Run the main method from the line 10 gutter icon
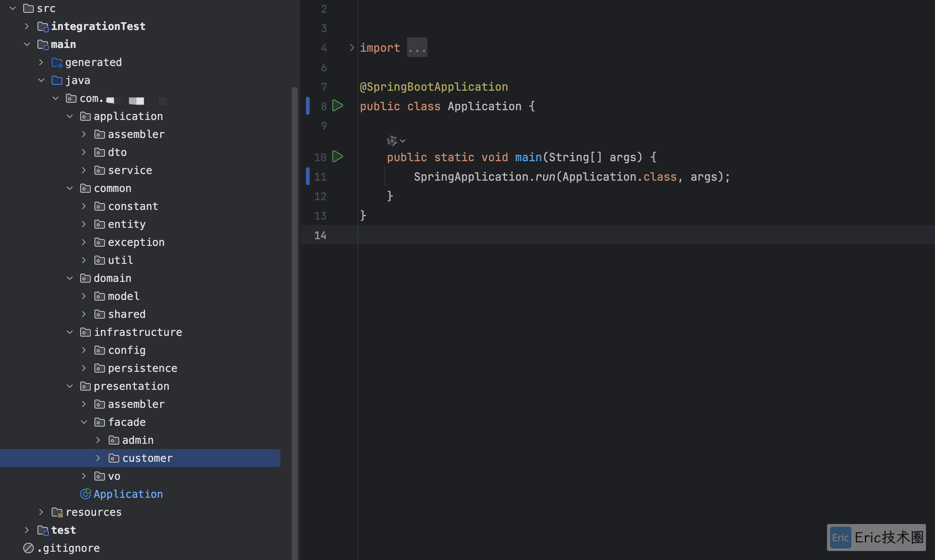The image size is (935, 560). pos(337,156)
